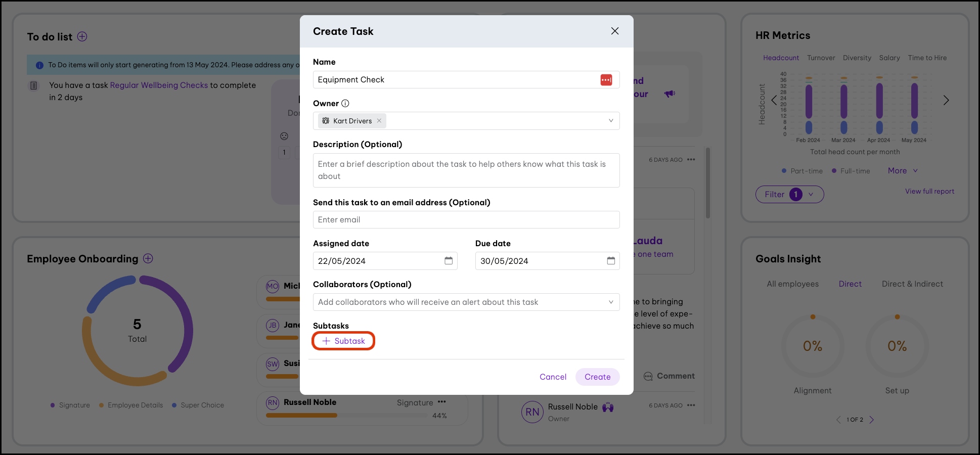Add a Subtask to the task
The width and height of the screenshot is (980, 455).
coord(344,341)
